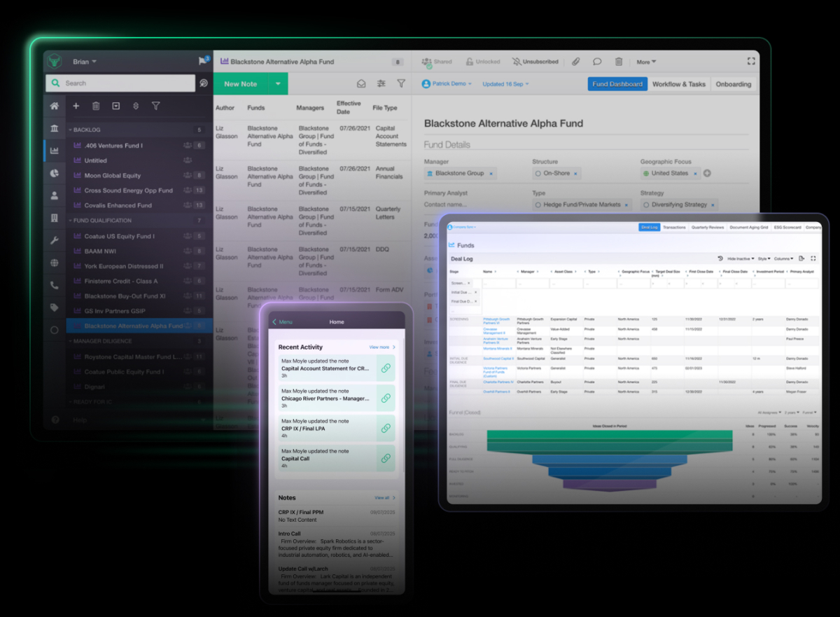Collapse the BACKLOG section in the fund list
The image size is (840, 617).
tap(70, 129)
